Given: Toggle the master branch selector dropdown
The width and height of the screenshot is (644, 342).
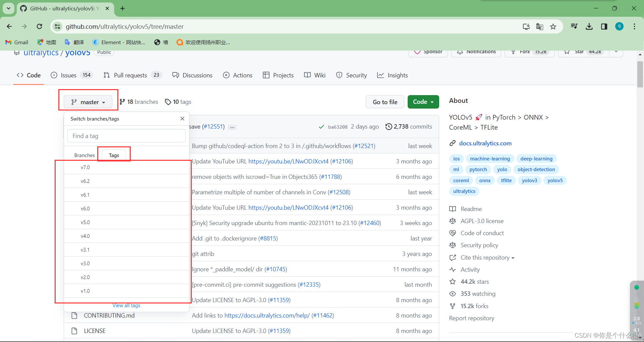Looking at the screenshot, I should coord(88,102).
